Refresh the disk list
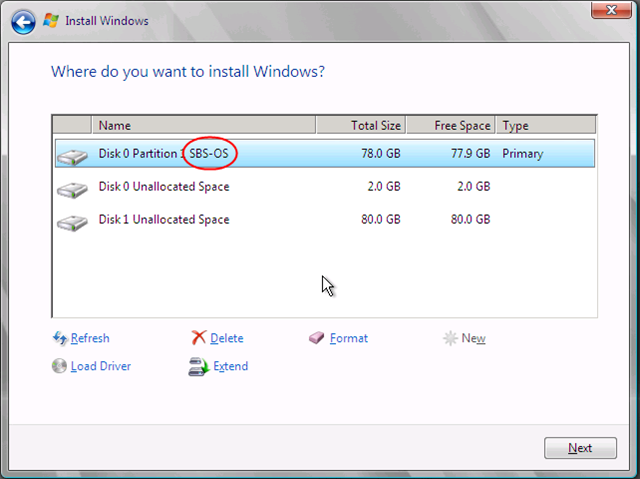Screen dimensions: 640x479 [90, 338]
